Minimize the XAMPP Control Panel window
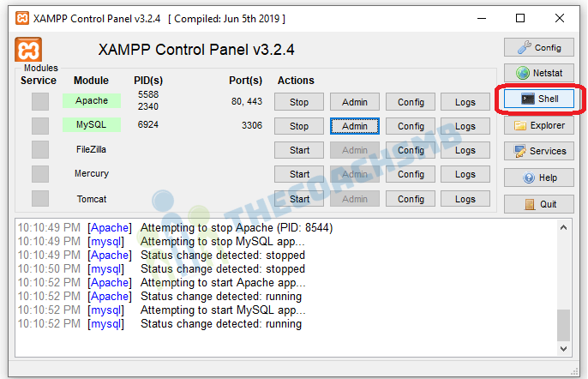 [482, 18]
